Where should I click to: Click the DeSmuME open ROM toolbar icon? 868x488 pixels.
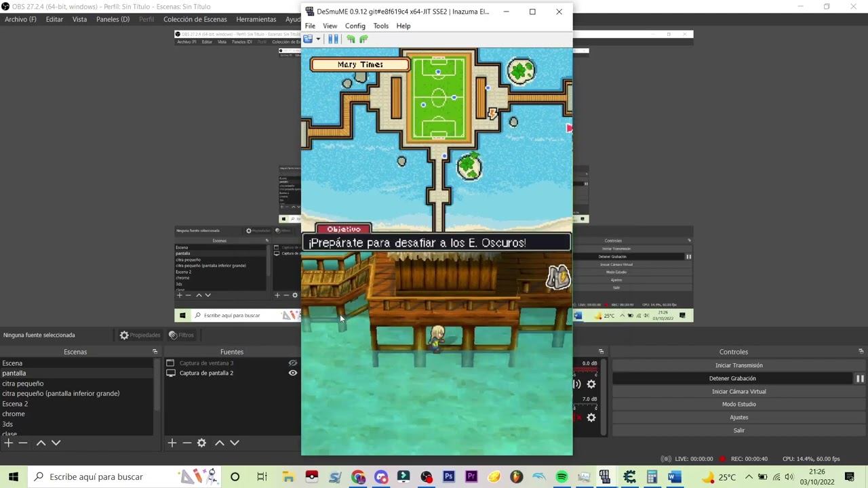[x=308, y=39]
